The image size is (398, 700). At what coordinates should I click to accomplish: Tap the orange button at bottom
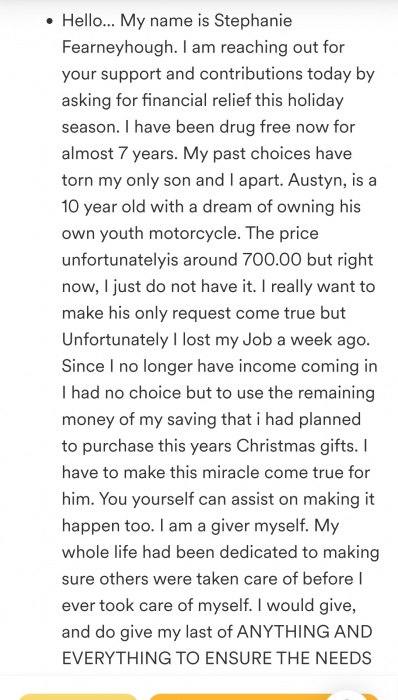tap(263, 697)
